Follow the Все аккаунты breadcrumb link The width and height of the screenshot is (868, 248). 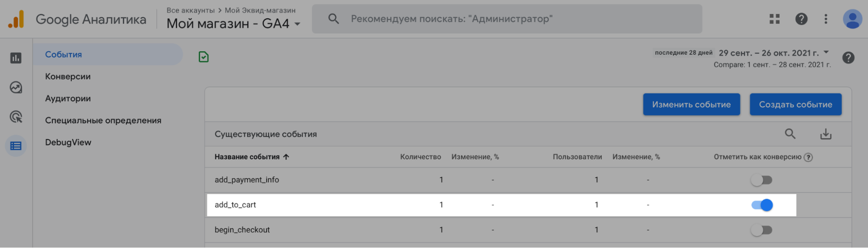(x=191, y=10)
